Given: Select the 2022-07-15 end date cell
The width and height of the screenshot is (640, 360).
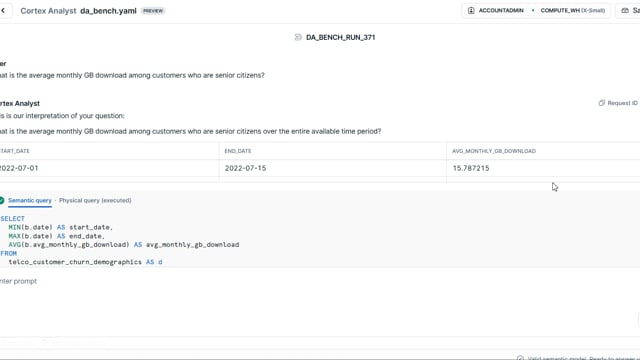Looking at the screenshot, I should [x=333, y=168].
